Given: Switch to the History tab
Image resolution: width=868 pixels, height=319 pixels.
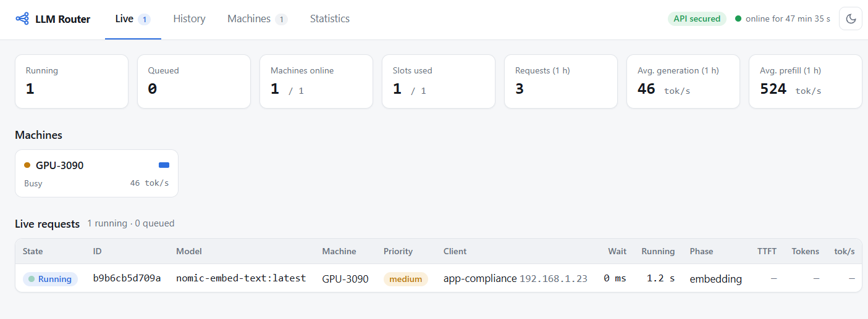Looking at the screenshot, I should [189, 19].
